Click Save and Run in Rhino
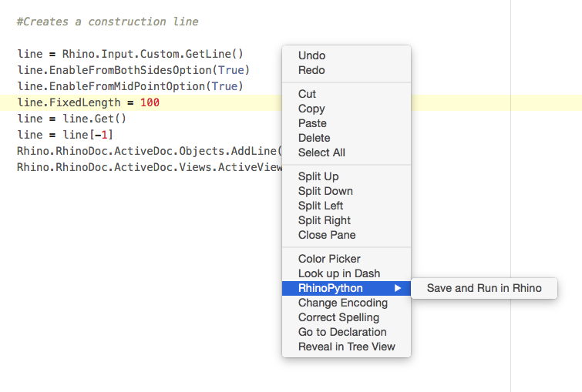Screen dimensions: 582x392 coord(484,288)
